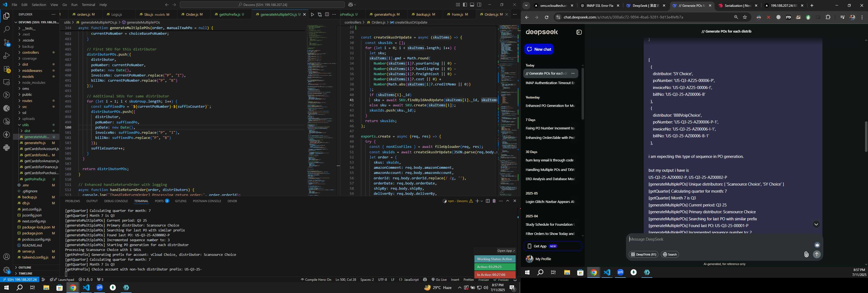Toggle Go Live server in status bar
The width and height of the screenshot is (868, 293).
[439, 279]
